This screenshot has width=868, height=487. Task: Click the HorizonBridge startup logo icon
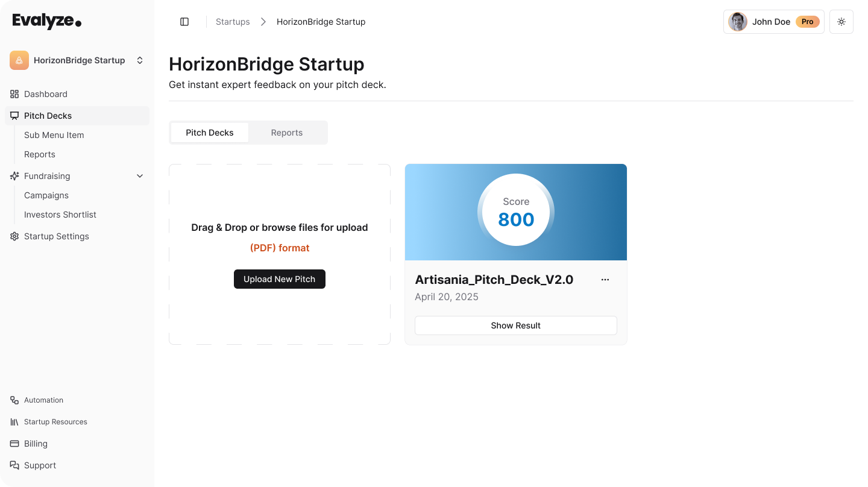19,60
